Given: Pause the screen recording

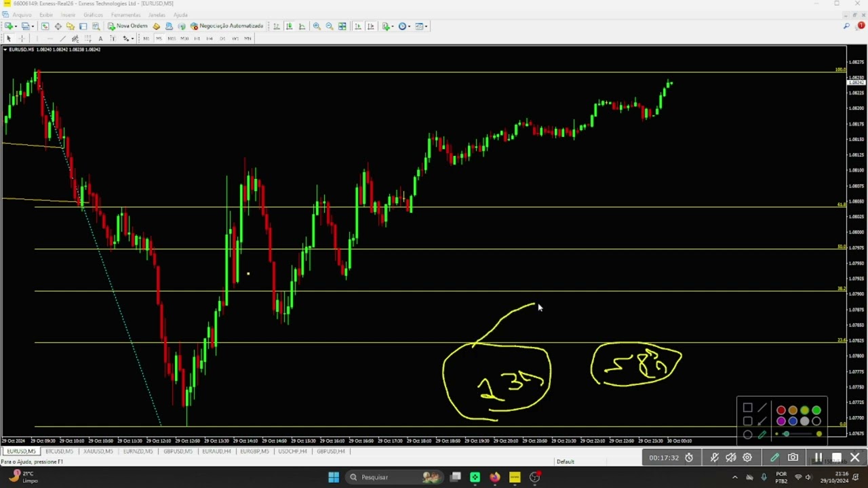Looking at the screenshot, I should (x=818, y=457).
